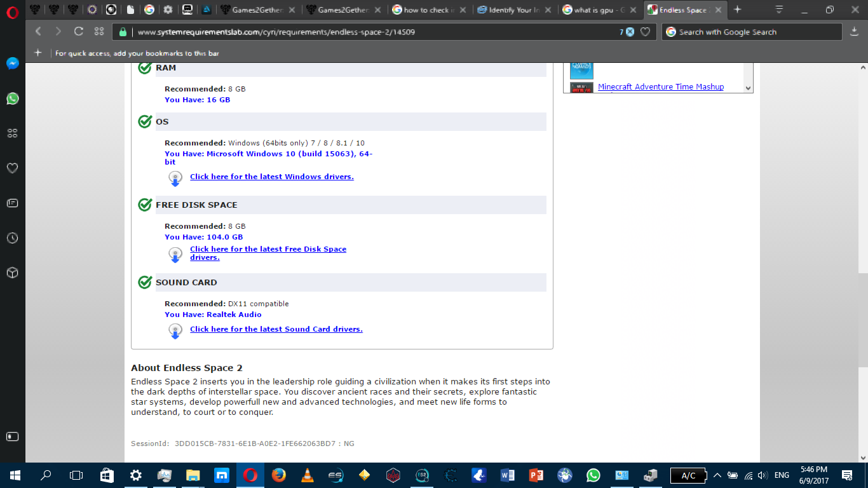Click latest Sound Card drivers link
This screenshot has height=488, width=868.
coord(276,329)
